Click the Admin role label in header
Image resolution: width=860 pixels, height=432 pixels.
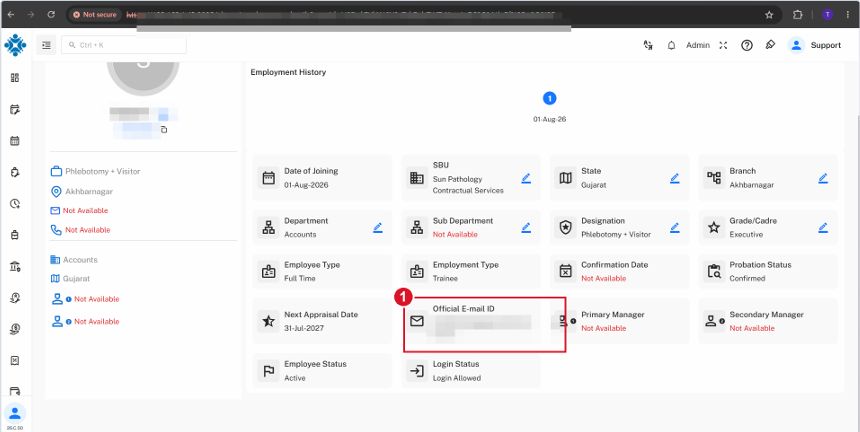[x=698, y=46]
